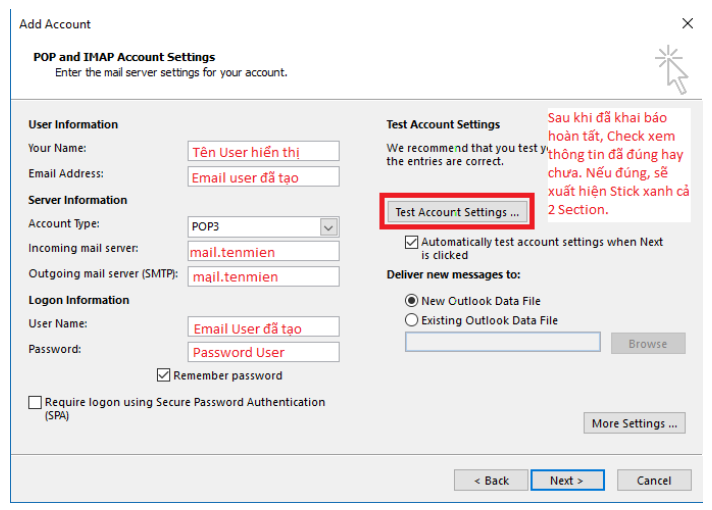Toggle the Remember password checkbox
Screen dimensions: 712x510
coord(164,376)
